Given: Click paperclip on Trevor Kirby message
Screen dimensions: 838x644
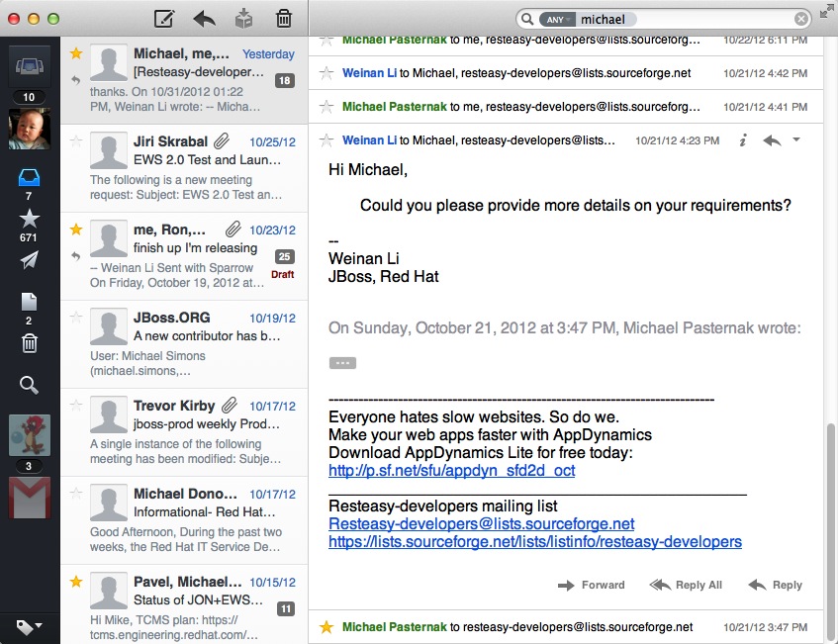Looking at the screenshot, I should (x=230, y=406).
